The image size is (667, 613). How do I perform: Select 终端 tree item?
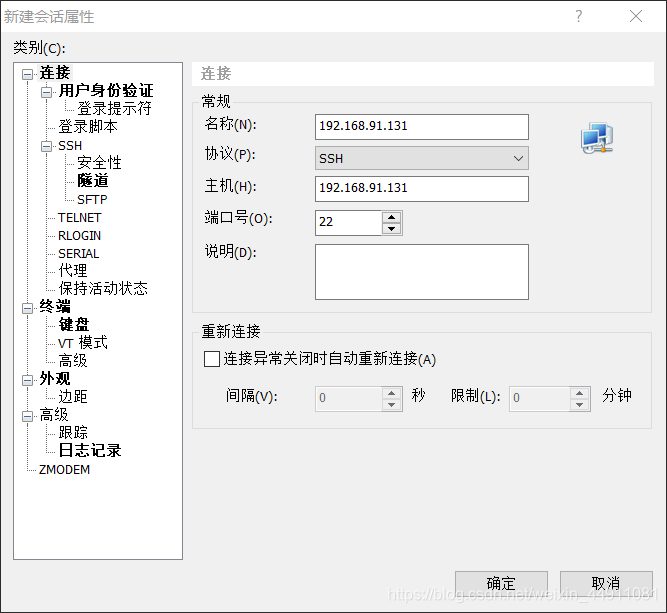pyautogui.click(x=55, y=306)
